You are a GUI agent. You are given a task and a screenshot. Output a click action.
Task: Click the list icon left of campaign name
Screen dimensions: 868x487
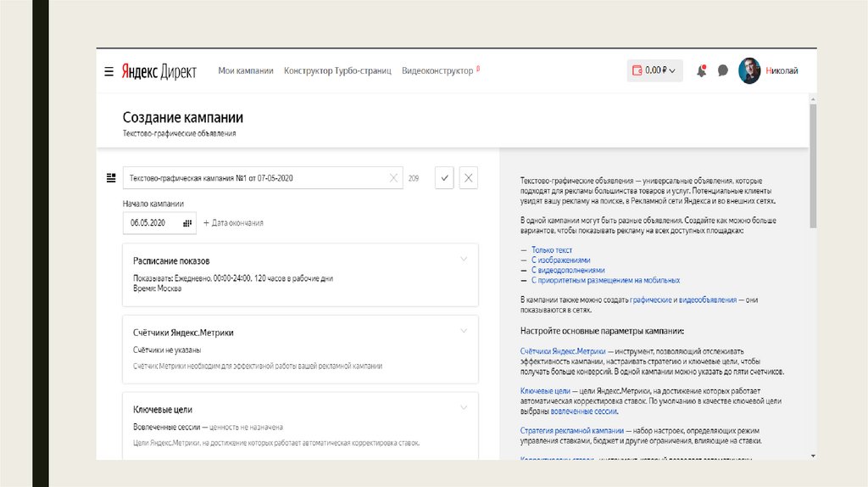[x=110, y=178]
